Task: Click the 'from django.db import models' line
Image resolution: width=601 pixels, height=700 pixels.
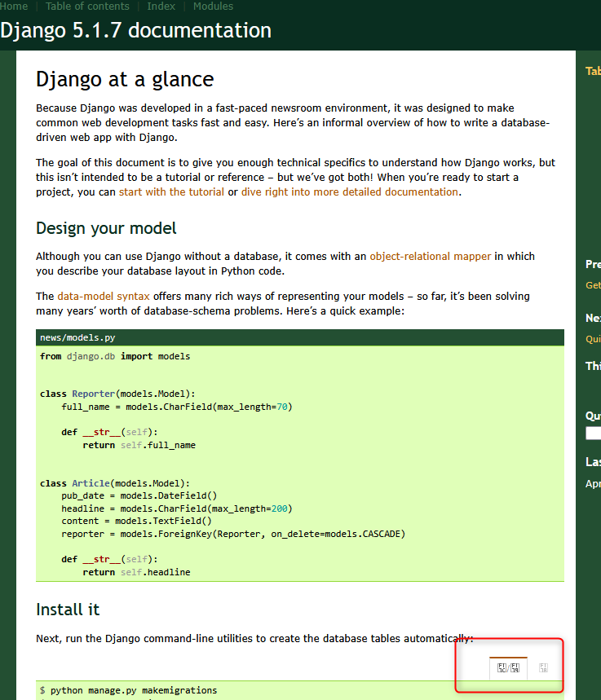Action: 115,356
